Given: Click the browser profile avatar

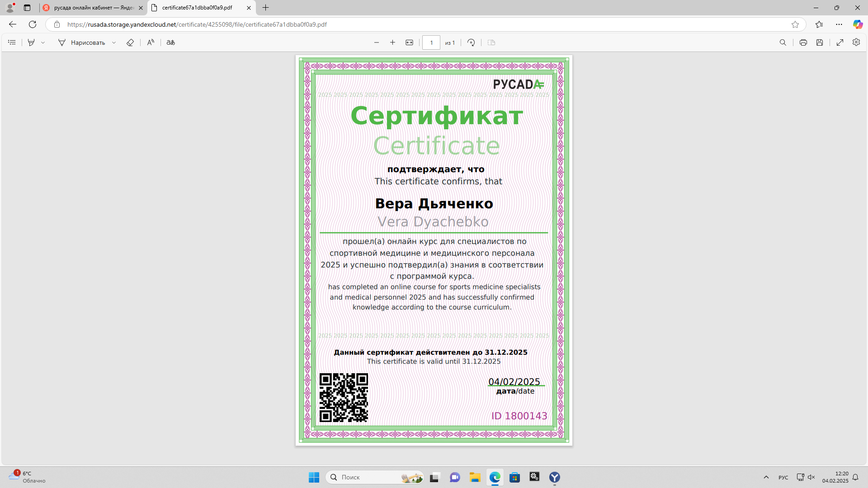Looking at the screenshot, I should tap(10, 8).
